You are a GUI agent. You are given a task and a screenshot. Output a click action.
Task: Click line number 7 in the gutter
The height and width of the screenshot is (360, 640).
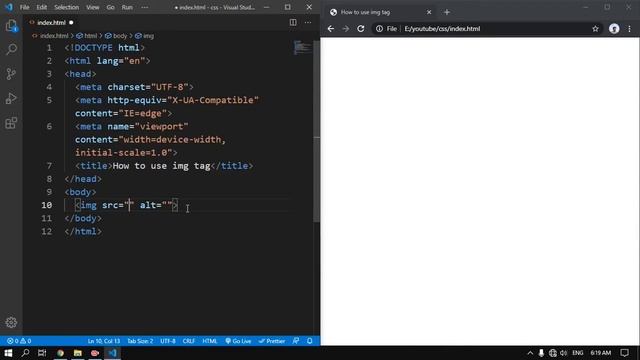(49, 166)
